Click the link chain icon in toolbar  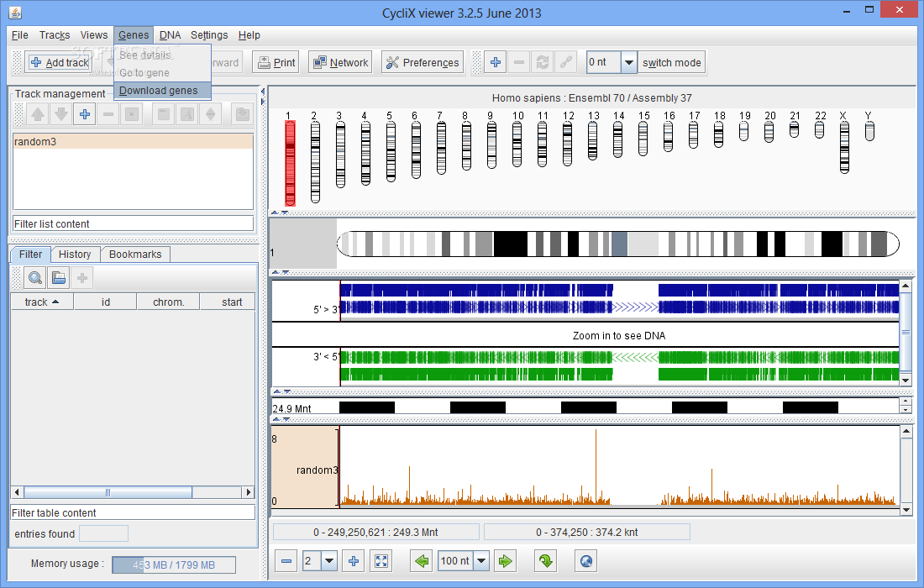pos(565,62)
